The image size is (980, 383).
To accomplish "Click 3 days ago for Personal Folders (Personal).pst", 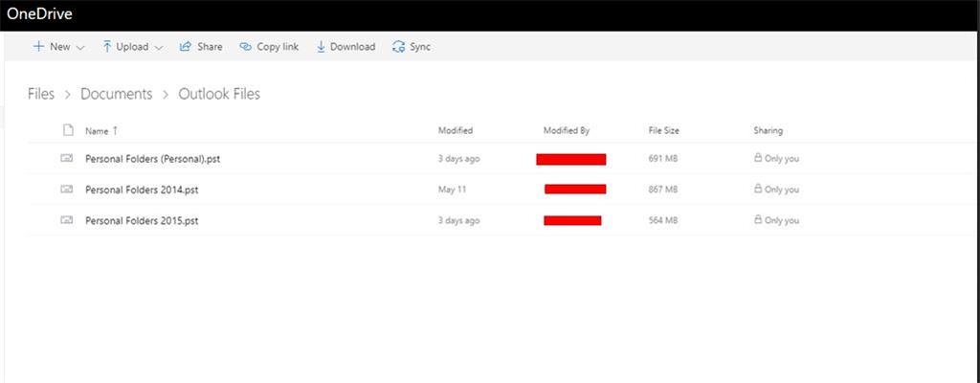I will click(x=458, y=159).
